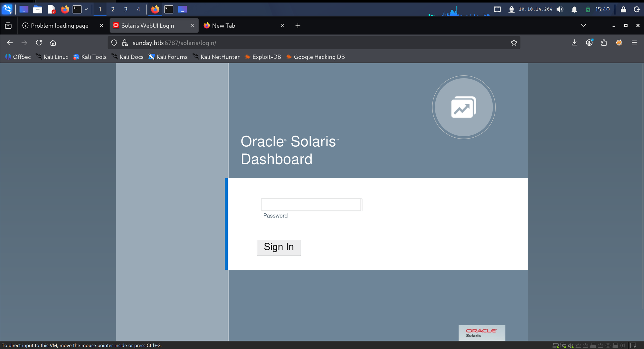Open the Firefox downloads icon
644x349 pixels.
[x=574, y=43]
